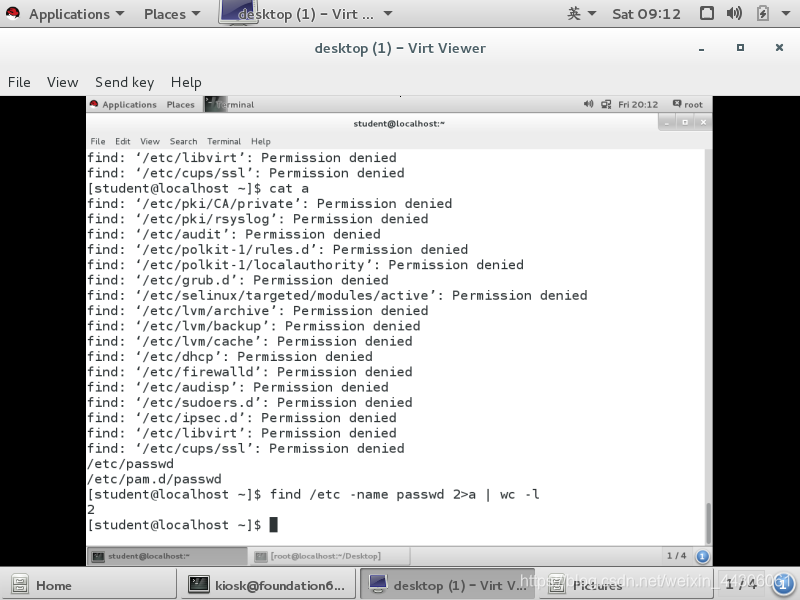Viewport: 800px width, 600px height.
Task: Click the 'find /etc -name passwd 2>a | wc -l' command
Action: point(404,495)
